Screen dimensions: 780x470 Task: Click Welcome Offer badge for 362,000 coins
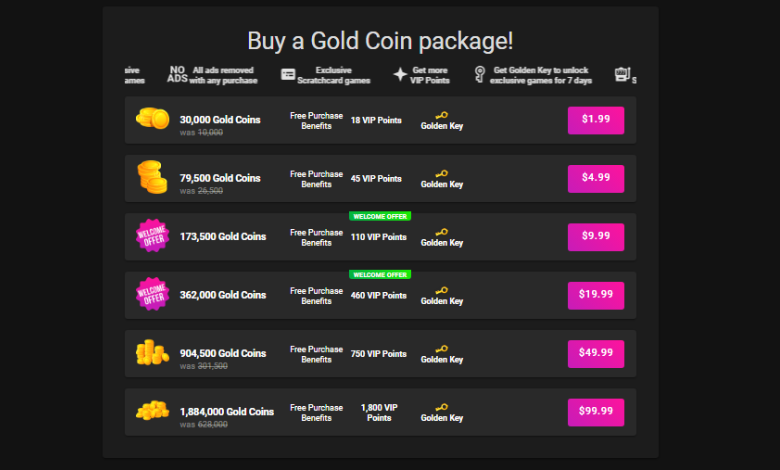tap(153, 295)
